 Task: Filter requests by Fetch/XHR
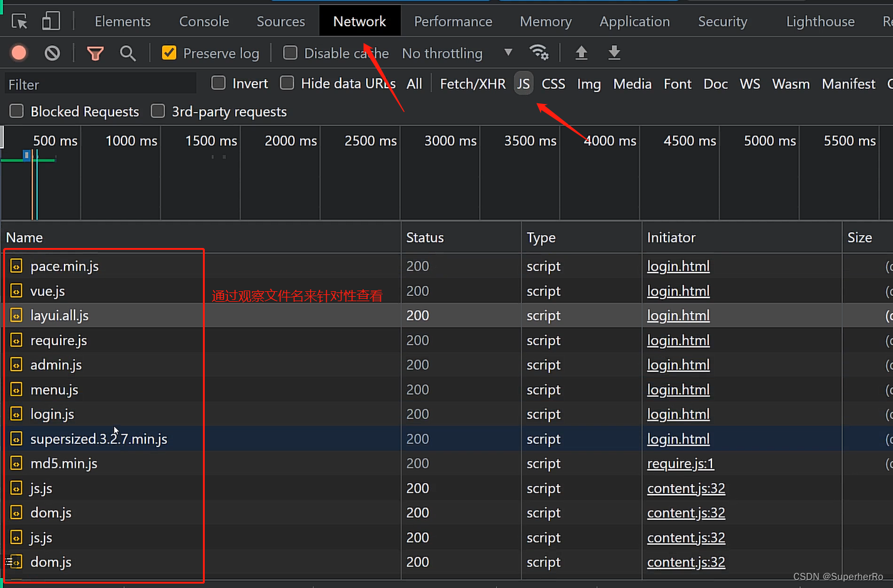473,84
